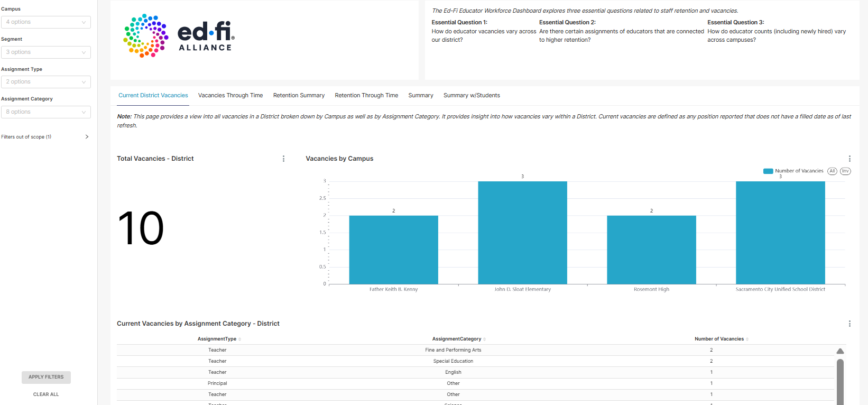The height and width of the screenshot is (405, 868).
Task: Select the John D. Sloat Elementary bar
Action: [x=523, y=233]
